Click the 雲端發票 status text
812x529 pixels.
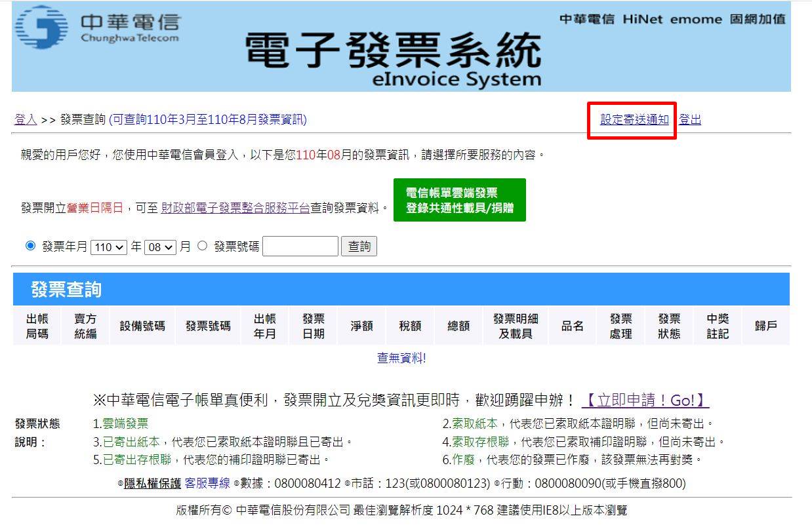point(125,424)
